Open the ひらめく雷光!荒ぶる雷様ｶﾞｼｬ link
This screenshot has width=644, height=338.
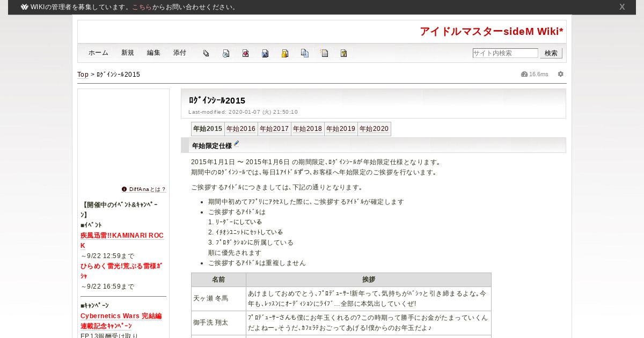coord(121,271)
